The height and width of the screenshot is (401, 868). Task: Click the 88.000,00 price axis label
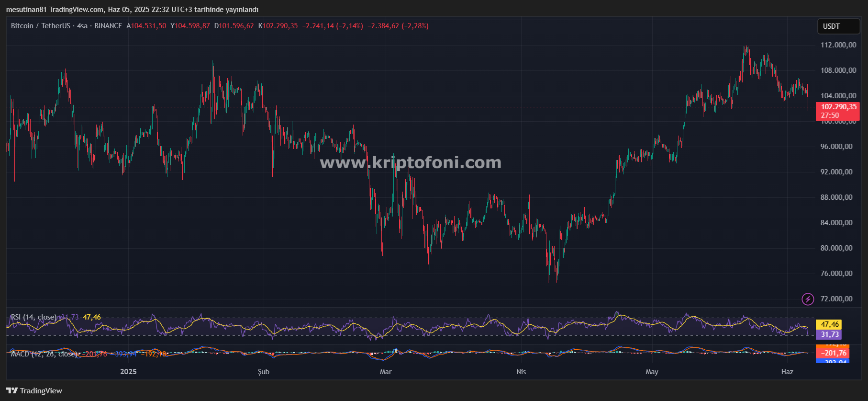point(836,197)
